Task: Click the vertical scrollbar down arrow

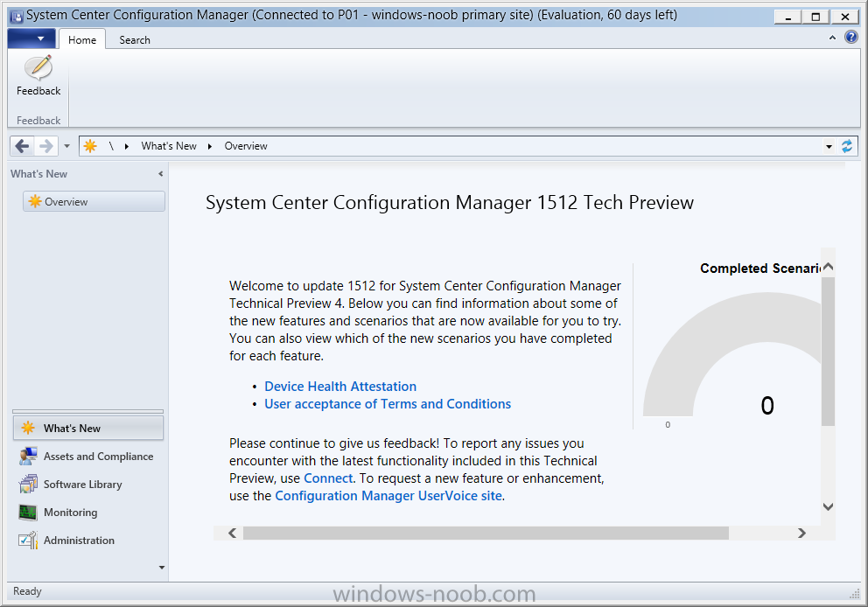Action: [x=828, y=506]
